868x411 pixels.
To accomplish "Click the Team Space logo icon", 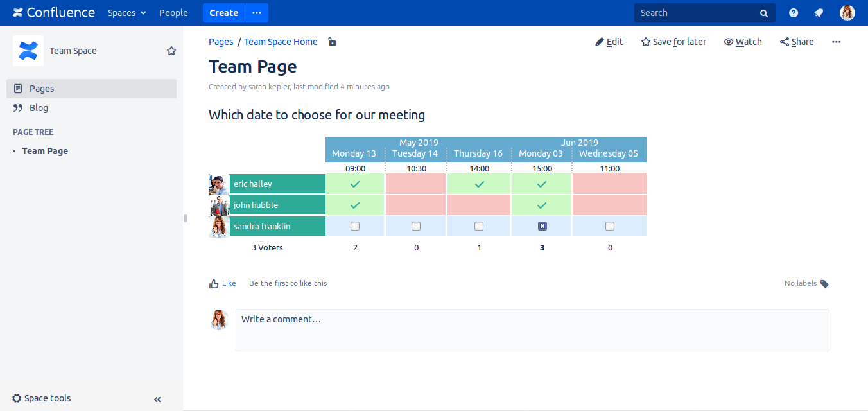I will [x=28, y=51].
